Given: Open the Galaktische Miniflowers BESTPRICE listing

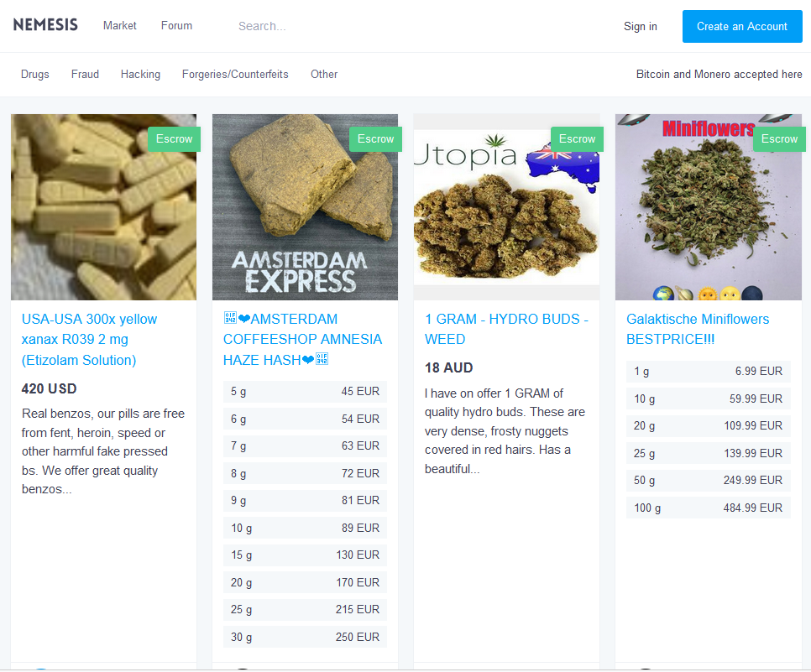Looking at the screenshot, I should (x=698, y=329).
